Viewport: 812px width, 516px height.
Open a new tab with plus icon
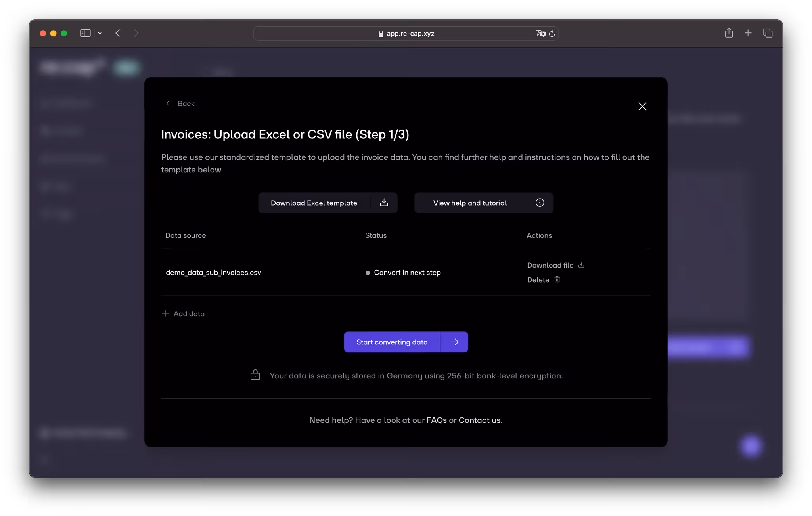pos(748,33)
